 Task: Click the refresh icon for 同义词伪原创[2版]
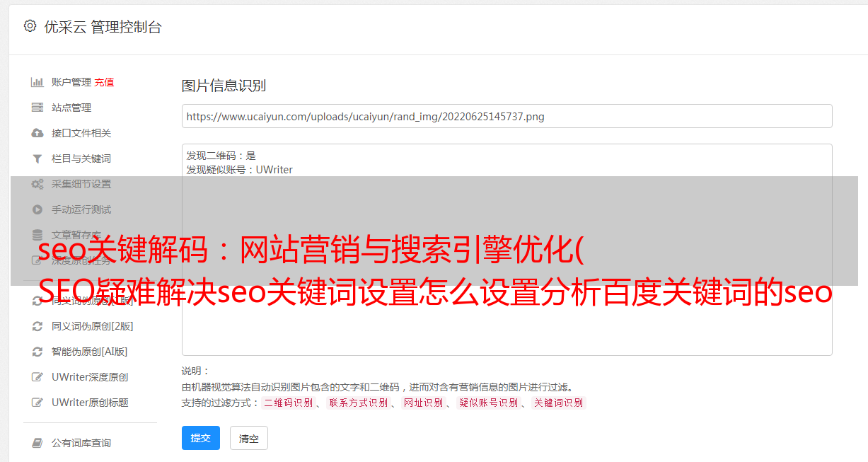[x=37, y=326]
